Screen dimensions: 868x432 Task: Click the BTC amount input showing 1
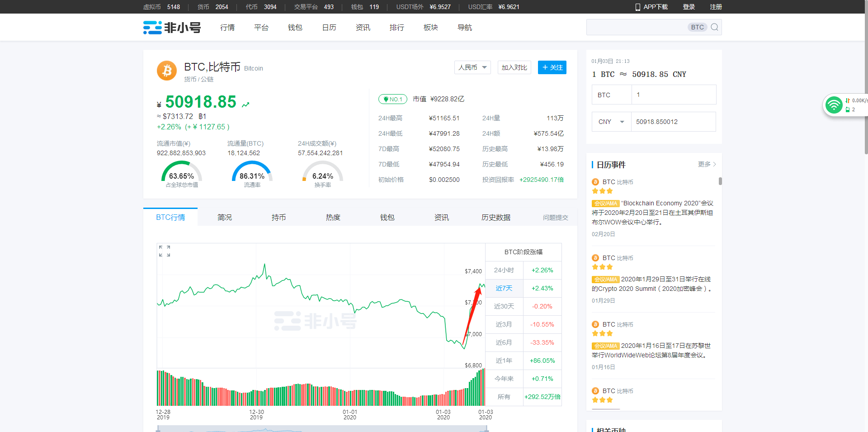[674, 95]
